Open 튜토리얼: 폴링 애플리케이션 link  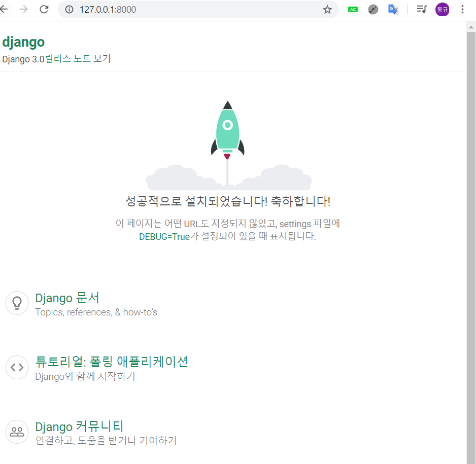tap(112, 362)
